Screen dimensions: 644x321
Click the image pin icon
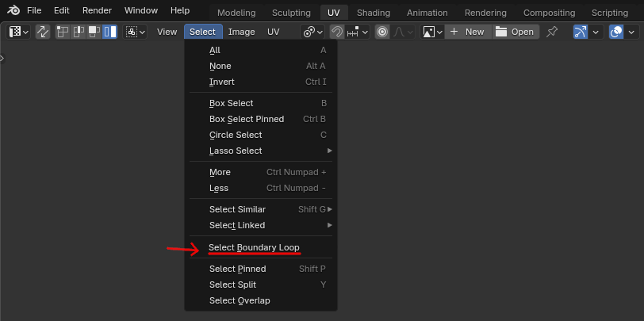pyautogui.click(x=551, y=32)
